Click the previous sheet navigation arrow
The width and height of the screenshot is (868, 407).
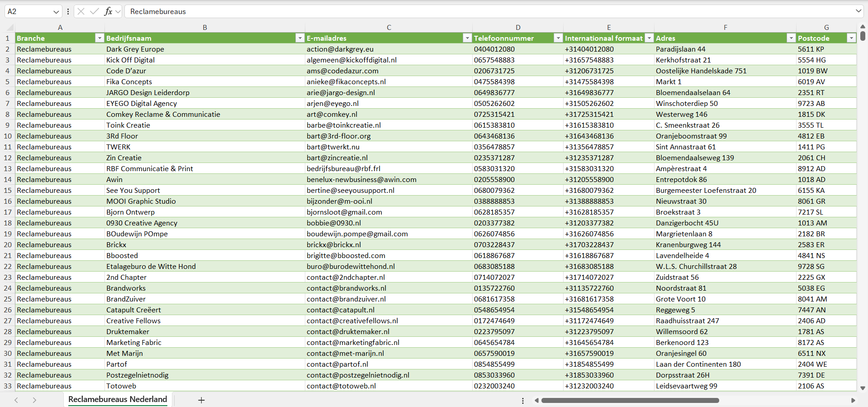pos(16,400)
